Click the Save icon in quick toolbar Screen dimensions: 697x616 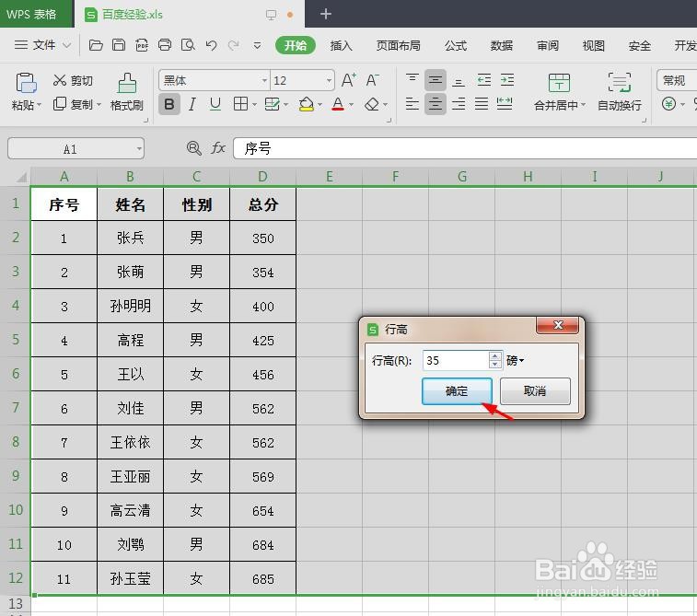pos(119,45)
